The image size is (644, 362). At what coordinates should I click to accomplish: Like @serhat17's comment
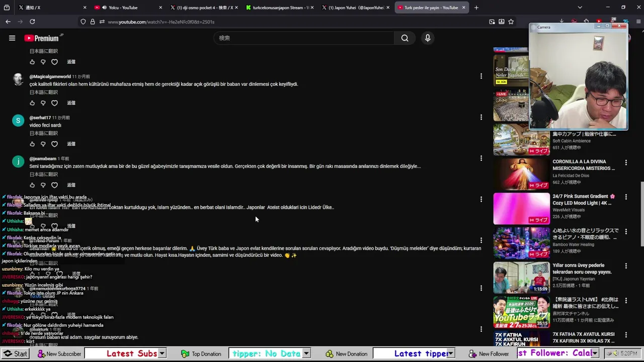(32, 144)
